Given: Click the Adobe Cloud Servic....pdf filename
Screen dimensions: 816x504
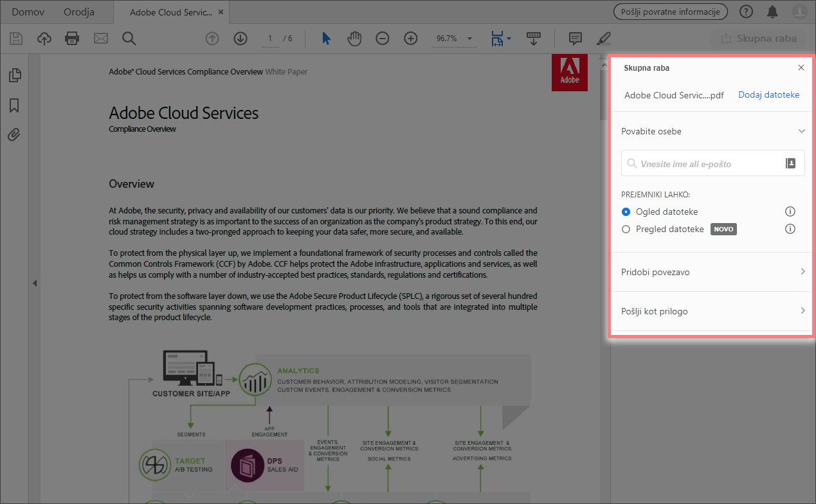Looking at the screenshot, I should [x=674, y=95].
